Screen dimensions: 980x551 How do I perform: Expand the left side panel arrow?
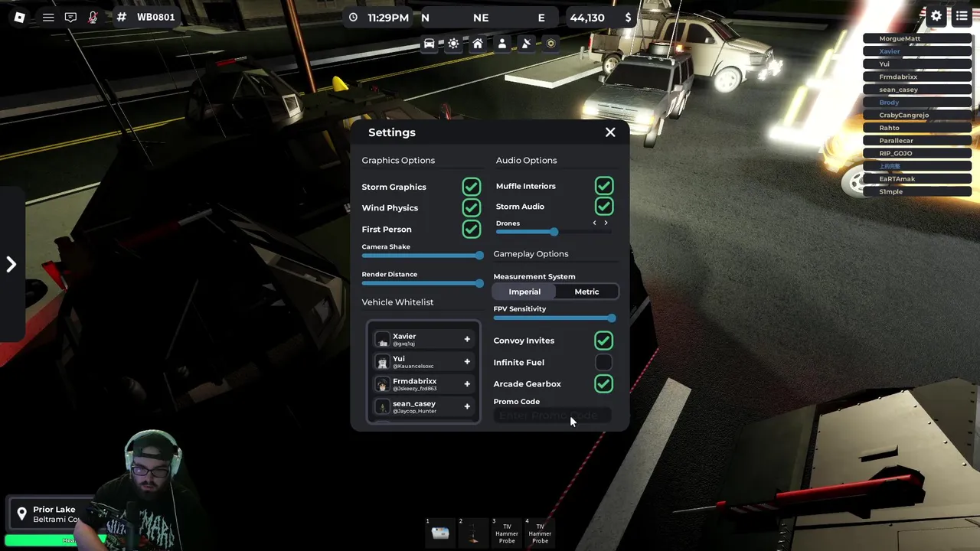tap(11, 264)
